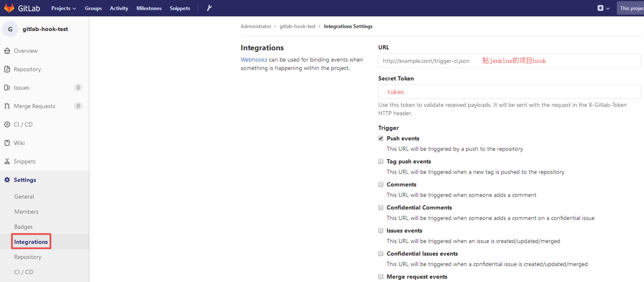Click Integrations Settings breadcrumb

pyautogui.click(x=348, y=26)
